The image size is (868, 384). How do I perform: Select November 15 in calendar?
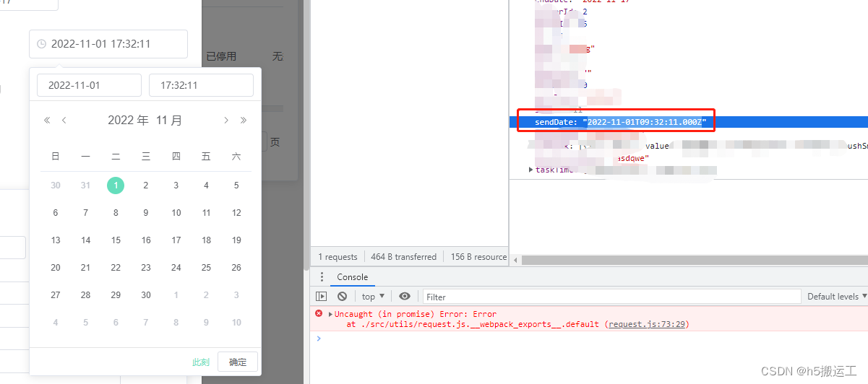pos(116,240)
